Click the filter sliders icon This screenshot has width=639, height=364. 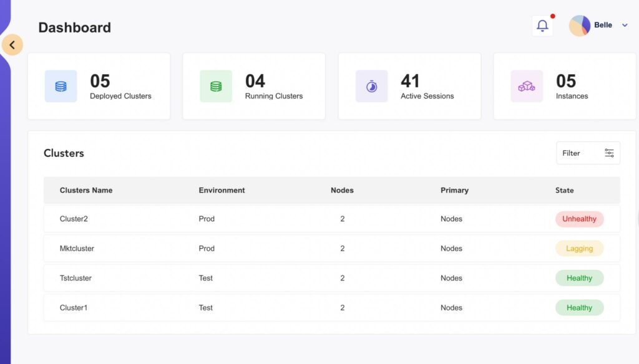click(609, 153)
